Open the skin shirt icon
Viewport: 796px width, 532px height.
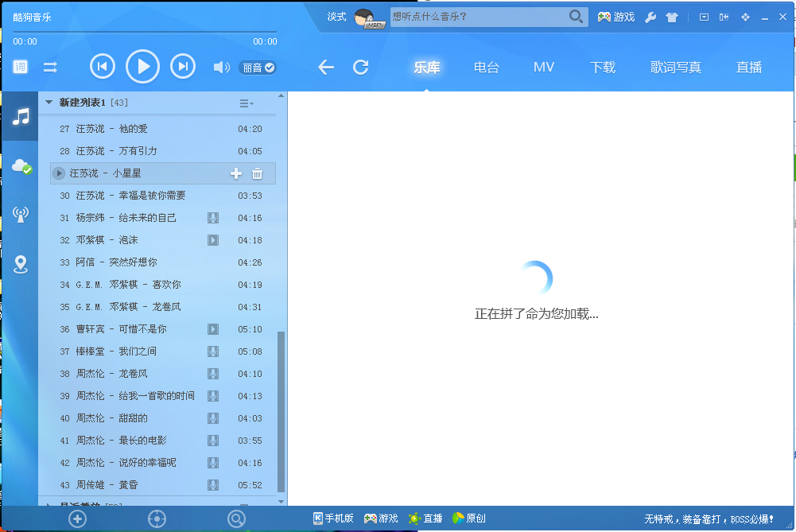672,17
